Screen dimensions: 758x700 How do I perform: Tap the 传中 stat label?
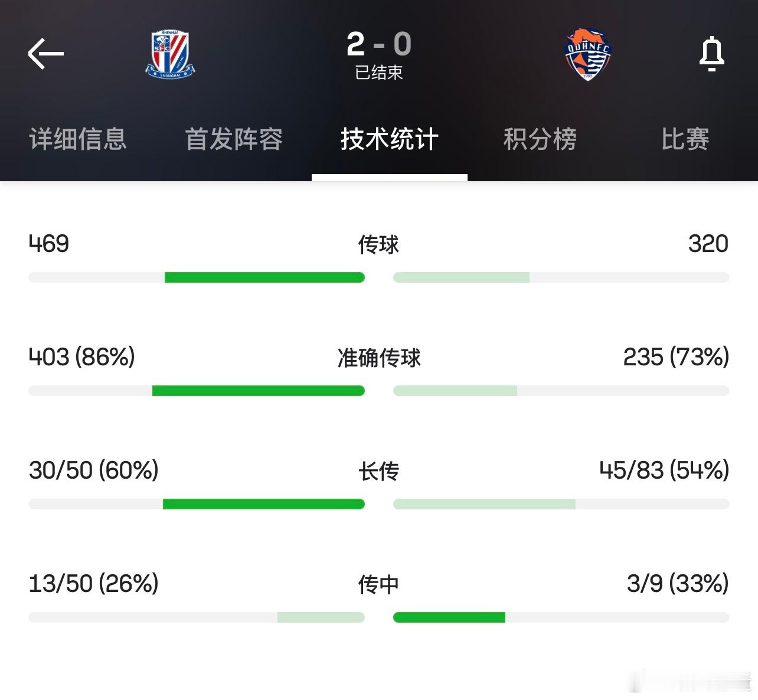pos(378,584)
